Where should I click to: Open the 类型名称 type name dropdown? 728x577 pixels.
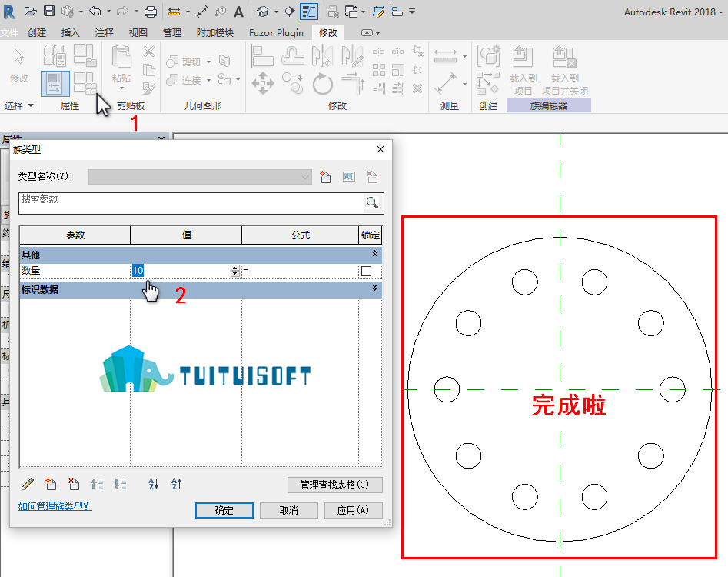coord(200,176)
